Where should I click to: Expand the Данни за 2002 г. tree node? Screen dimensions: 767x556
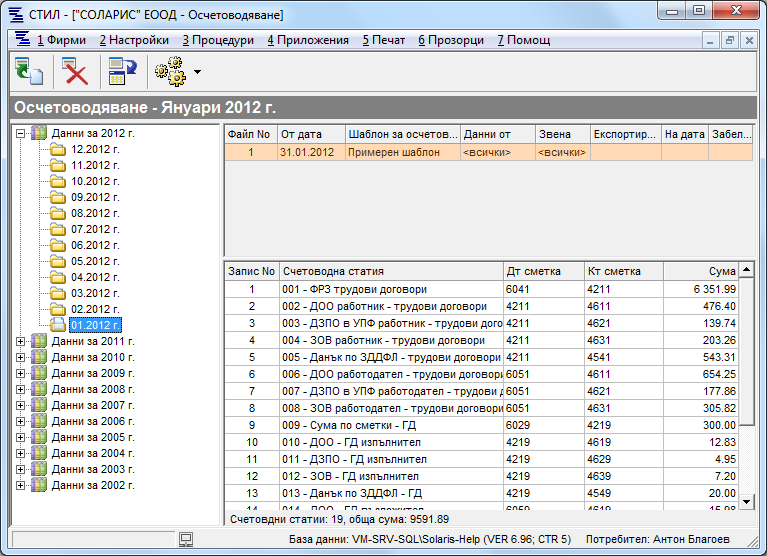pyautogui.click(x=20, y=486)
